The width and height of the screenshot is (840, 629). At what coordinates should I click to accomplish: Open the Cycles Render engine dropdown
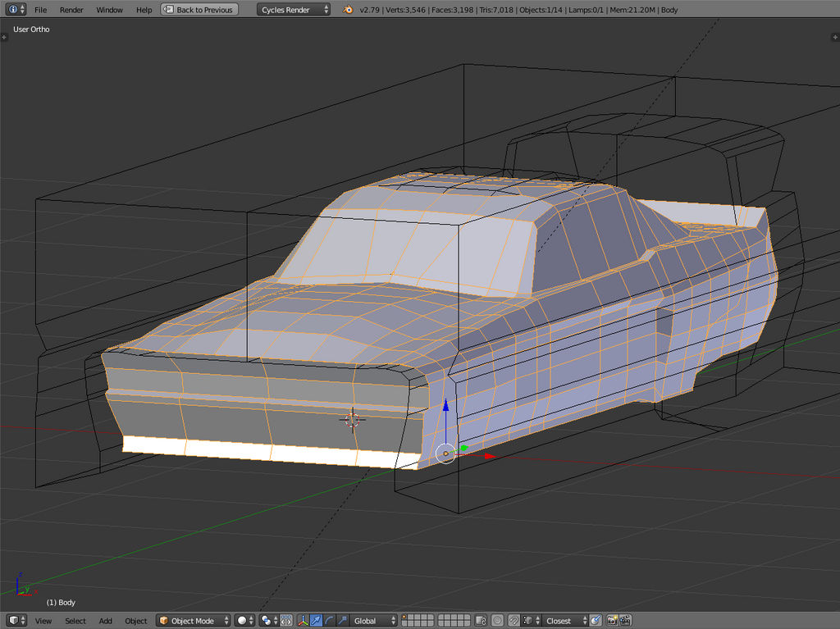click(x=294, y=10)
